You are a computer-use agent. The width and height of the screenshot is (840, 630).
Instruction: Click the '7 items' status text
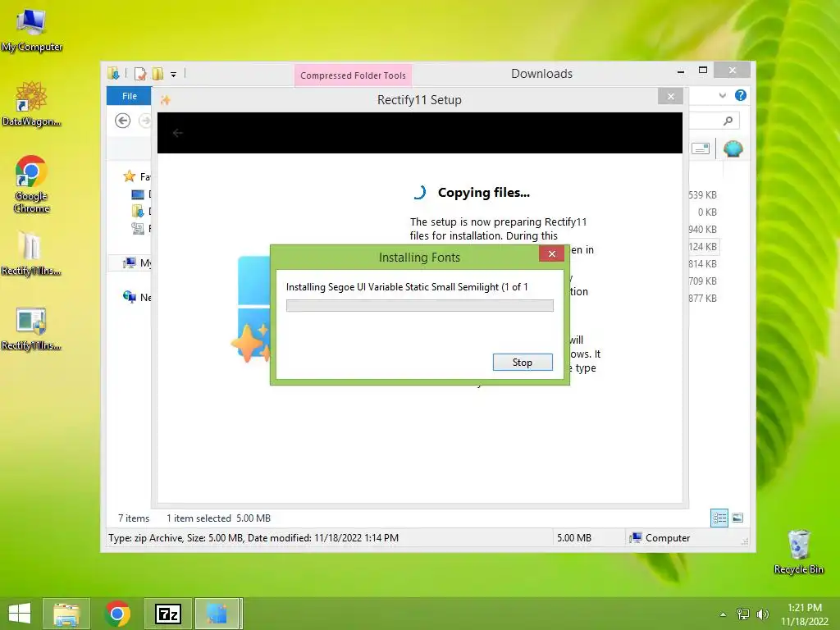134,518
